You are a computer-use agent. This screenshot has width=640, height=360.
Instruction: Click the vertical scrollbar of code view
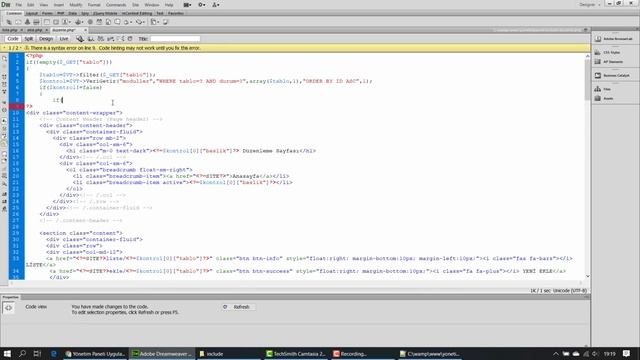[x=587, y=166]
